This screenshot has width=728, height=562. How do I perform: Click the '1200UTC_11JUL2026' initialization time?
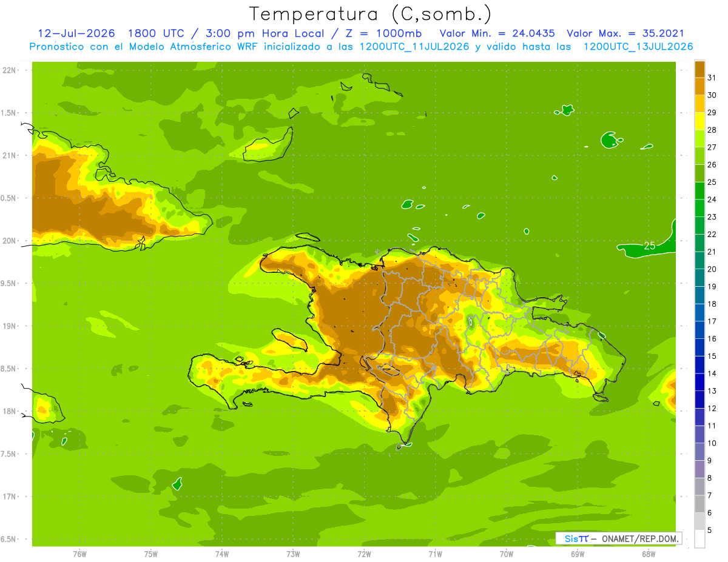point(414,47)
